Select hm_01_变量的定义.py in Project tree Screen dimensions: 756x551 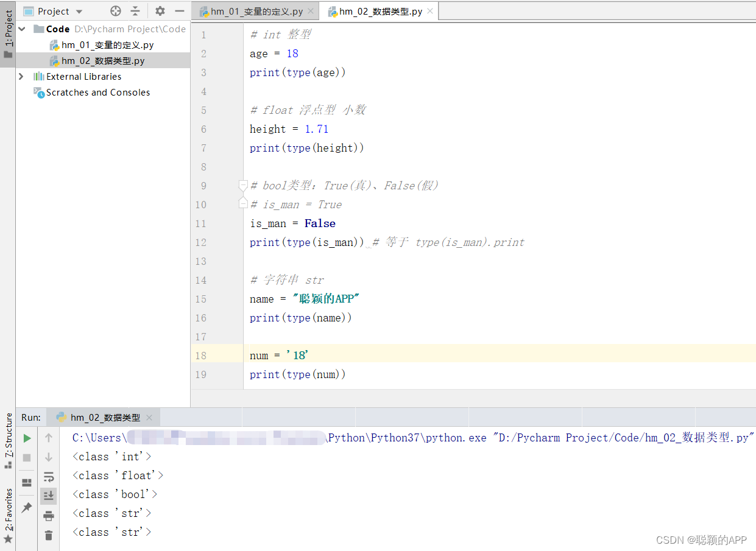pyautogui.click(x=107, y=45)
